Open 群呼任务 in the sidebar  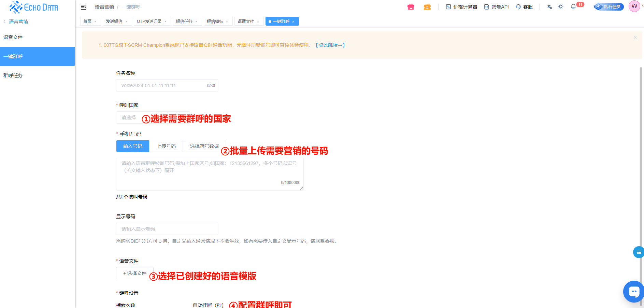coord(13,75)
